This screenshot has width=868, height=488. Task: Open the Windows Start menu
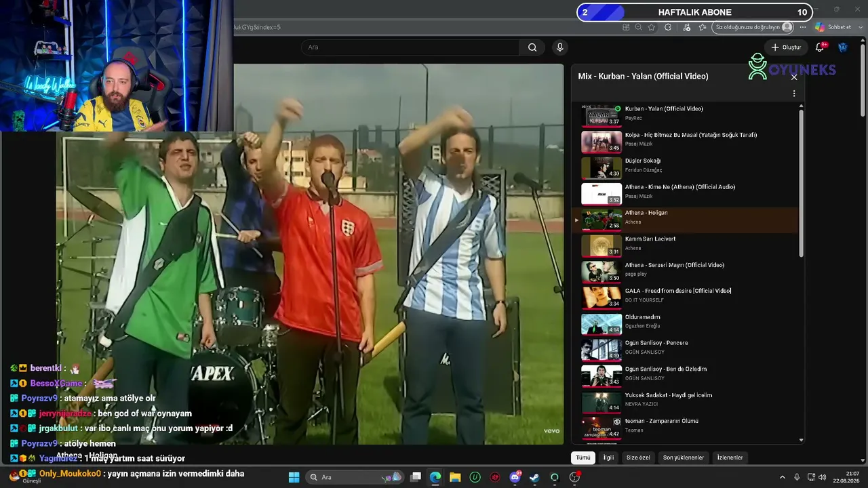pyautogui.click(x=294, y=477)
